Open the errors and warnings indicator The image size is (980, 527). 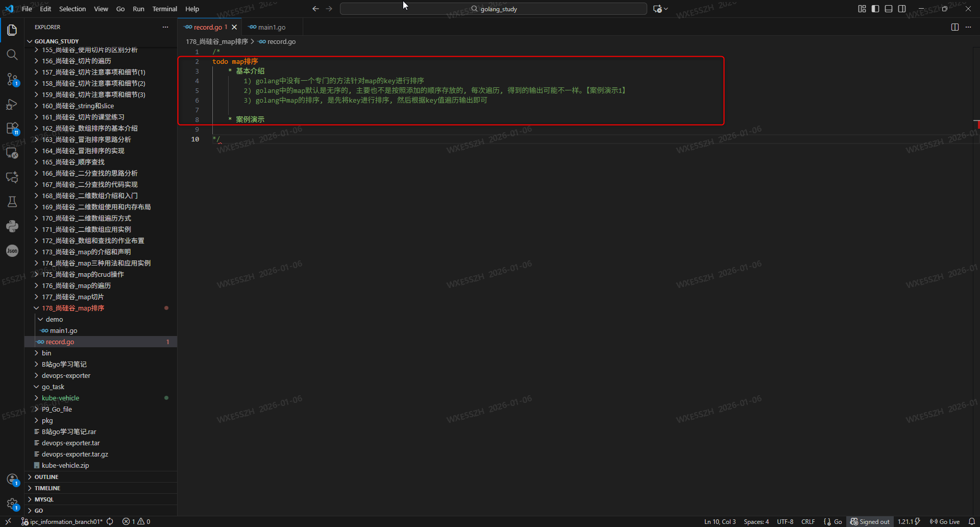point(136,521)
